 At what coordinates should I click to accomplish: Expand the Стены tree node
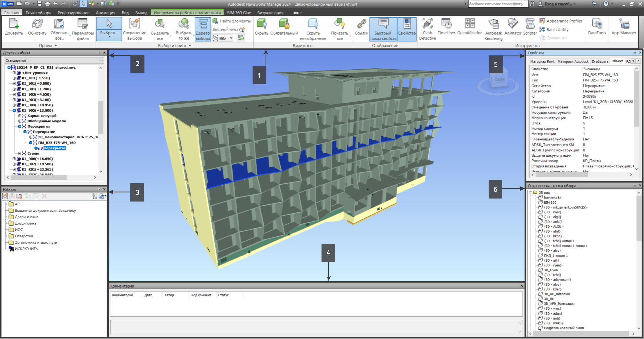[x=20, y=154]
